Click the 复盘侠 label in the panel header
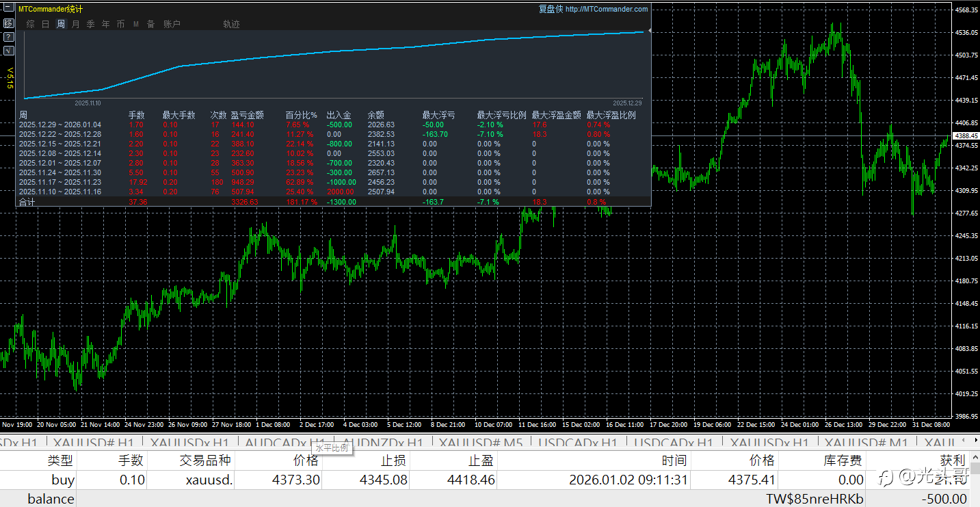The width and height of the screenshot is (980, 507). [551, 10]
